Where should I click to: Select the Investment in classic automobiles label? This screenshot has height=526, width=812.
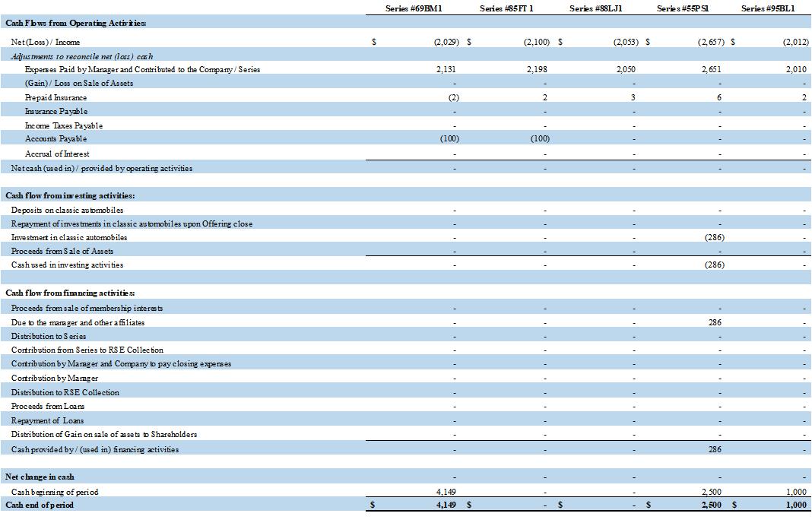click(69, 237)
